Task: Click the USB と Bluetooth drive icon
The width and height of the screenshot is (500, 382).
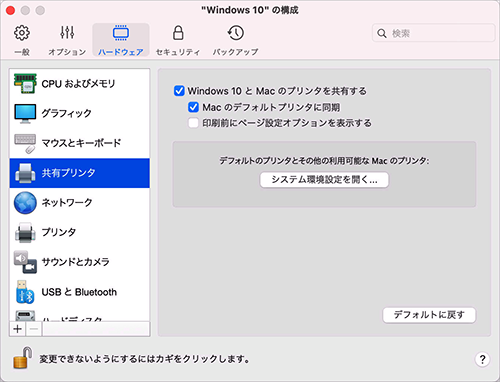Action: [x=25, y=292]
